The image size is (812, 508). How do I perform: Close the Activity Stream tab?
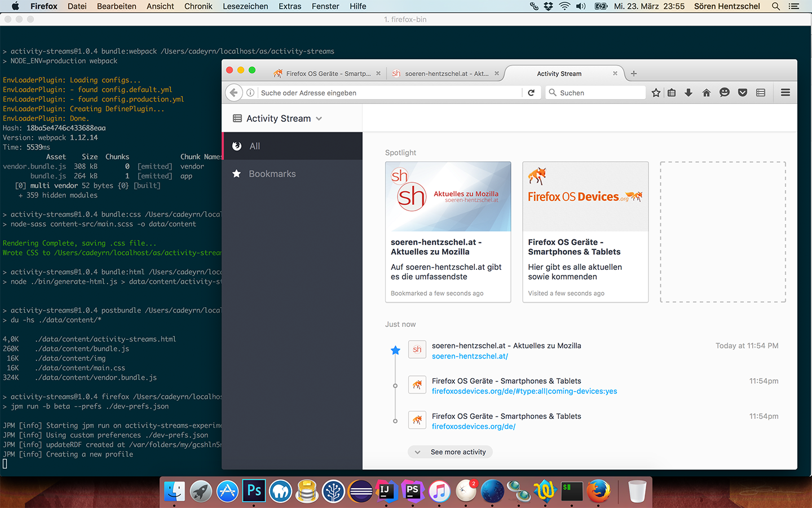(615, 73)
